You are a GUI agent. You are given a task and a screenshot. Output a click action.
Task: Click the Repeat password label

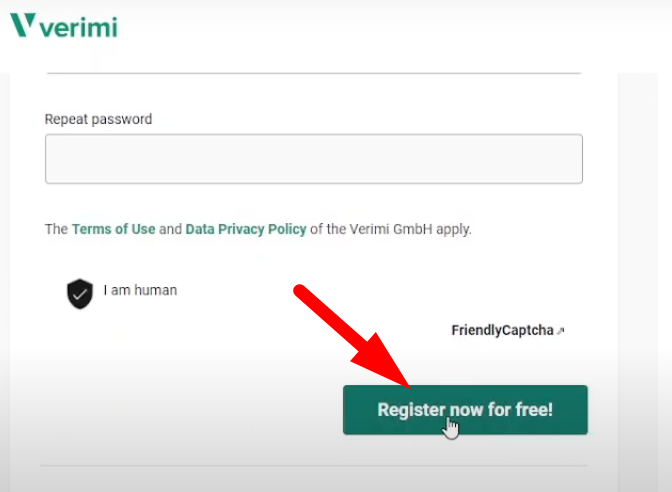click(98, 119)
